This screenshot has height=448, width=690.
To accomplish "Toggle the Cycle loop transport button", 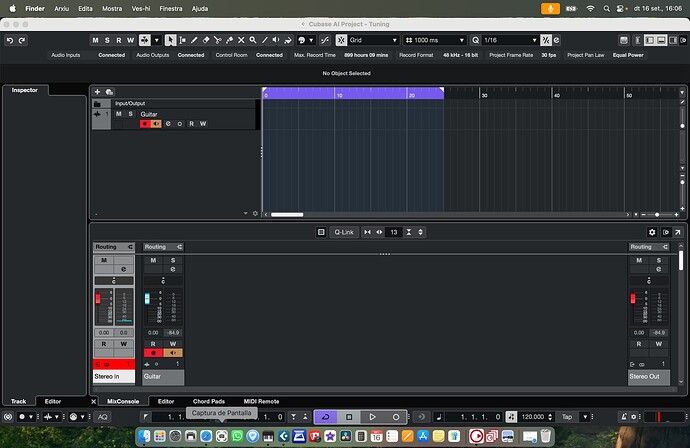I will 326,417.
